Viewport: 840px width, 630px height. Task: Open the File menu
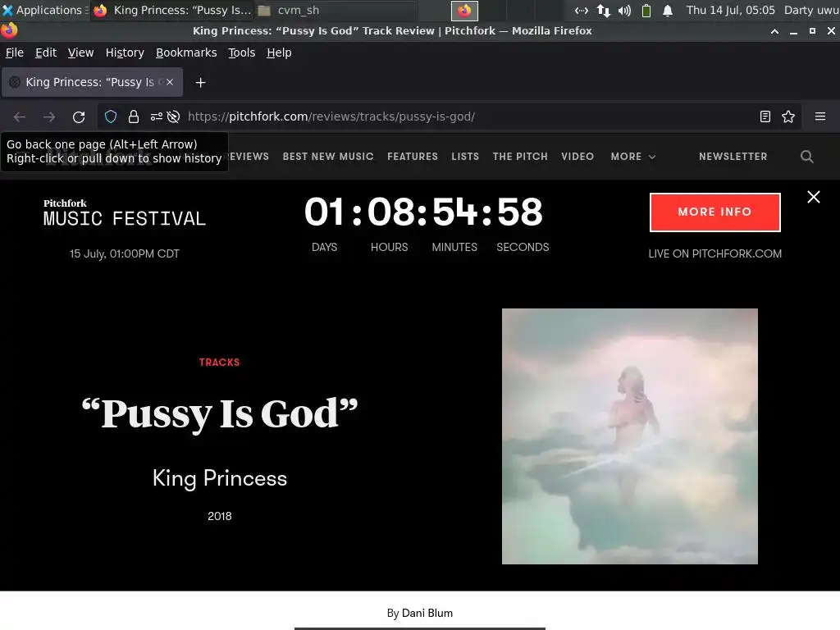point(15,52)
